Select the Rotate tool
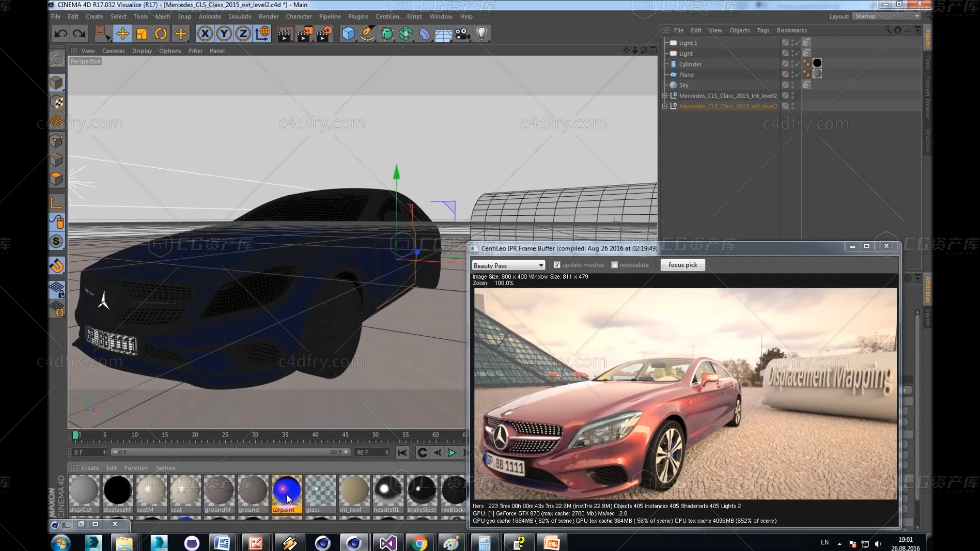This screenshot has height=551, width=980. point(161,34)
